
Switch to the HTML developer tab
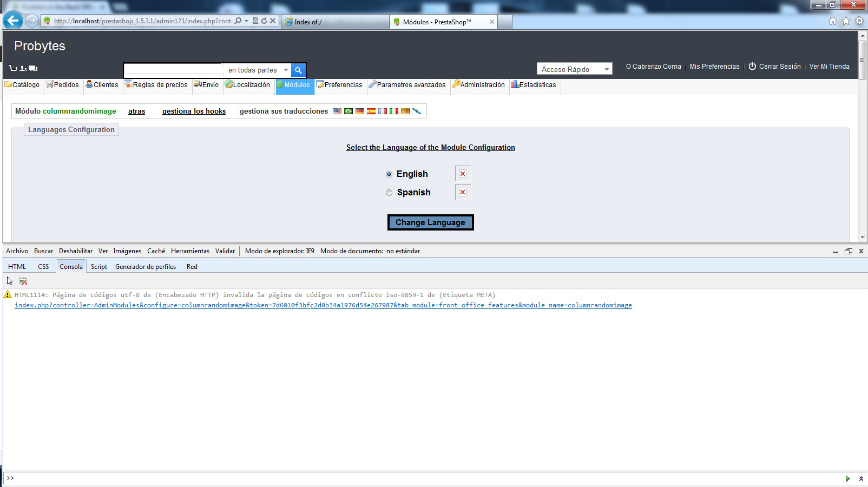pos(17,267)
